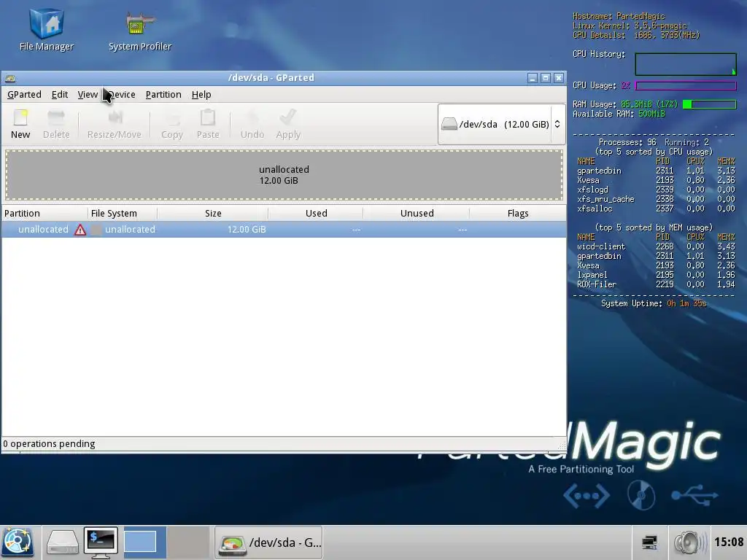Click the gray file system color square in the unallocated row
This screenshot has width=747, height=560.
point(96,230)
